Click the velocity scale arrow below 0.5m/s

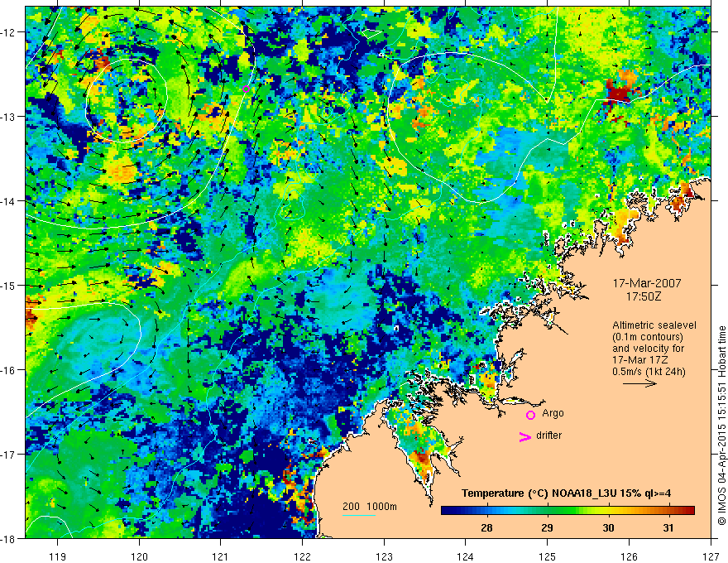pos(639,383)
